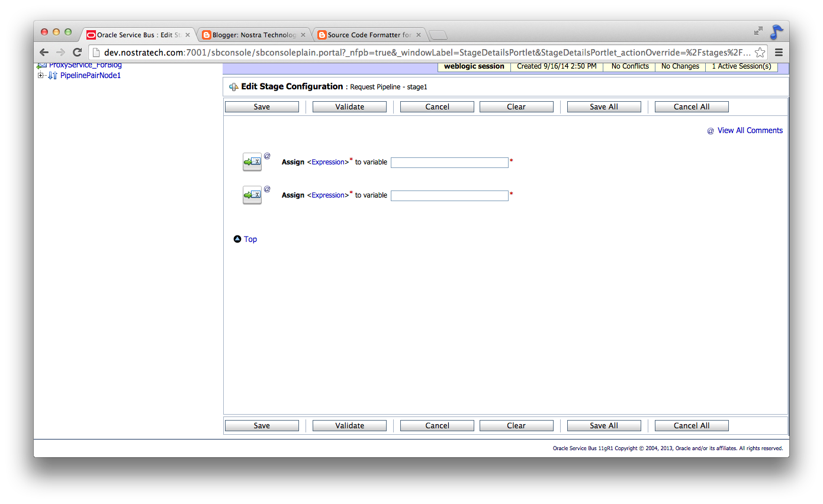The height and width of the screenshot is (504, 823).
Task: Go back using browser back arrow
Action: 44,52
